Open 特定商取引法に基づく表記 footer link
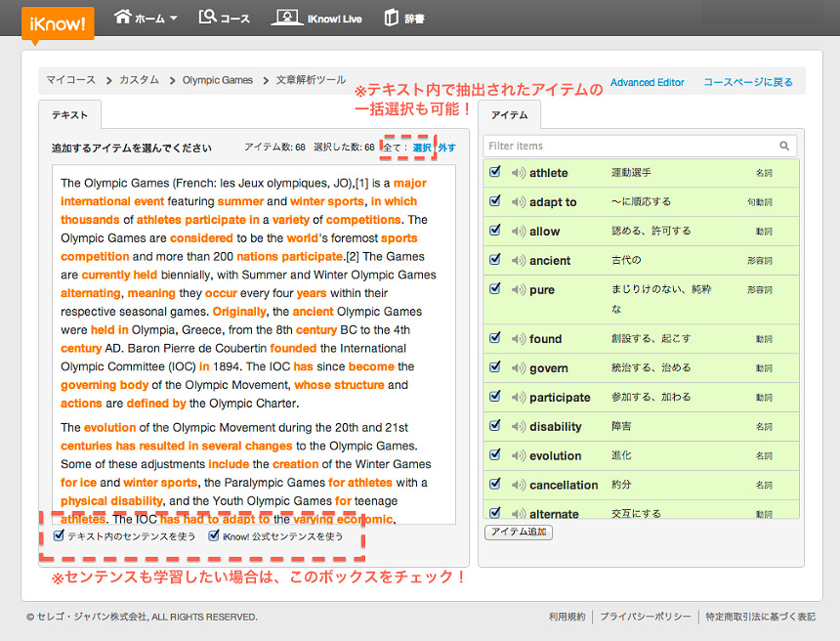 (x=760, y=617)
